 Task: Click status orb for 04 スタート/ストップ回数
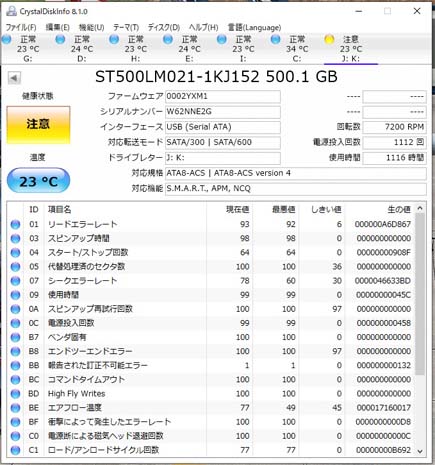click(x=15, y=253)
